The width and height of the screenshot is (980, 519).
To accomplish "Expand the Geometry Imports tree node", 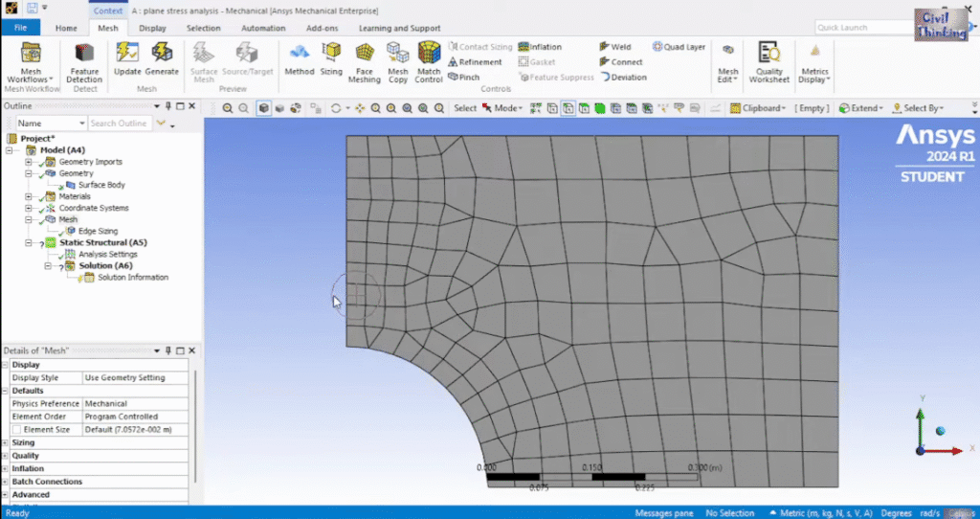I will tap(29, 162).
